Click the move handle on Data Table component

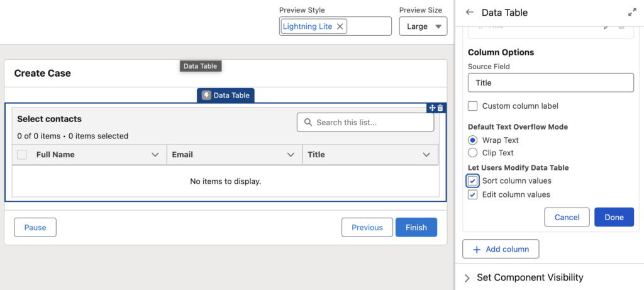click(x=432, y=108)
